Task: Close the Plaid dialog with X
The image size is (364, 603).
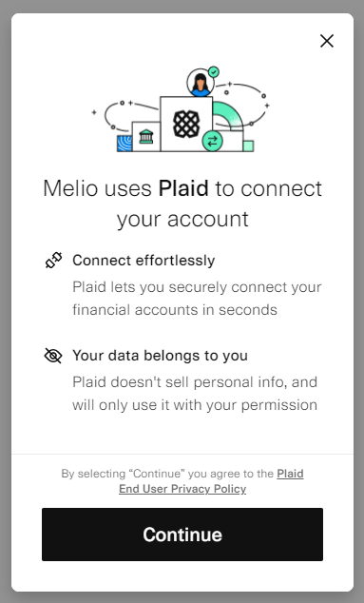Action: 327,41
